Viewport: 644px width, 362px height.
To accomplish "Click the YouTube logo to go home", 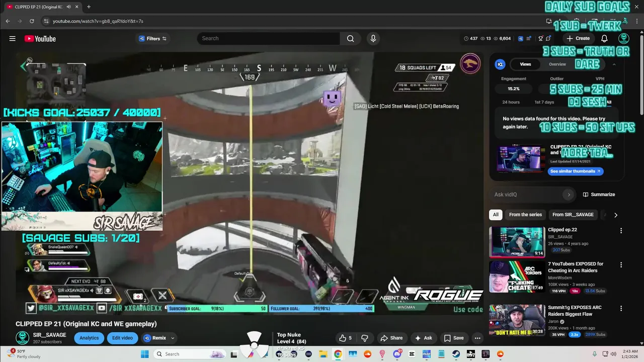I will [x=40, y=39].
